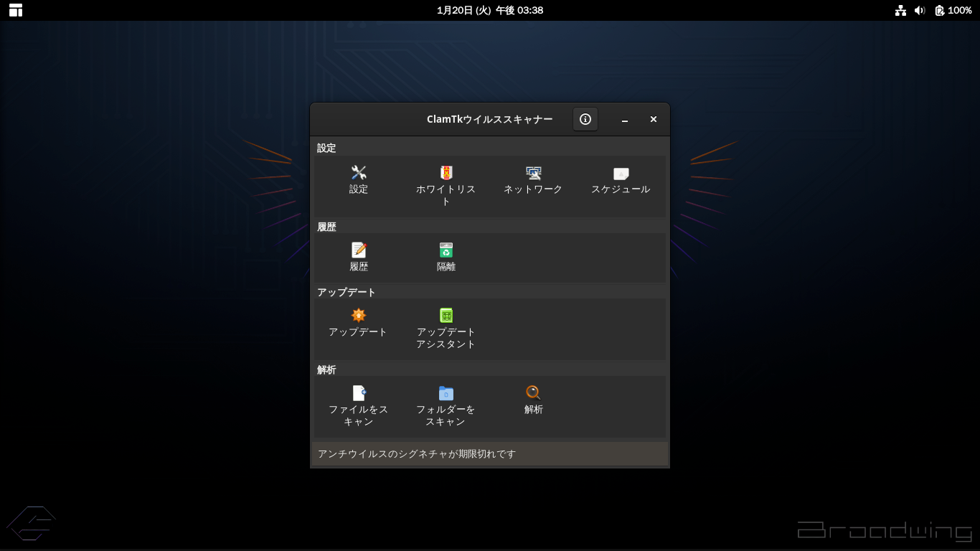Screen dimensions: 980x551
Task: Minimize the ClamTk window
Action: coord(625,120)
